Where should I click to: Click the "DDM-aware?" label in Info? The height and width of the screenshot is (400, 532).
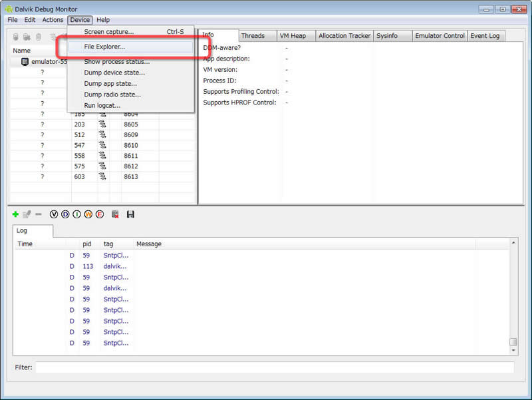(x=222, y=48)
